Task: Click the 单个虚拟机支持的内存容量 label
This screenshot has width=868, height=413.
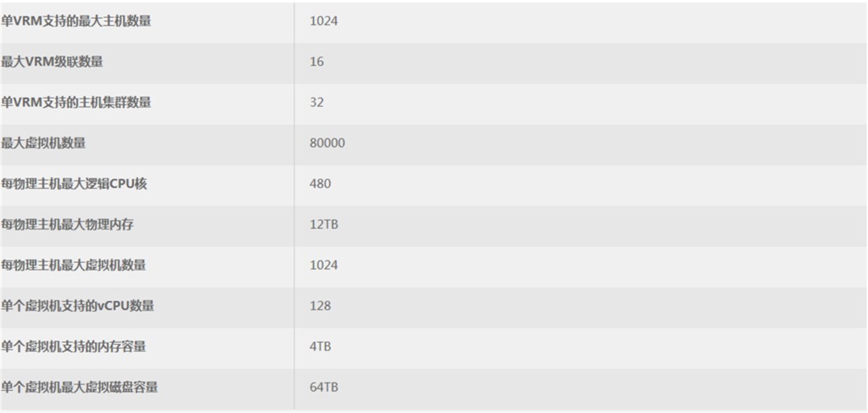Action: coord(73,347)
